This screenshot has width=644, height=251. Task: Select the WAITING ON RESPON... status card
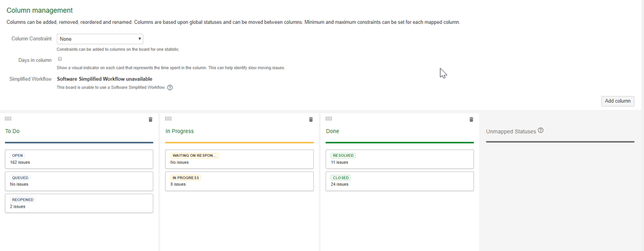239,159
